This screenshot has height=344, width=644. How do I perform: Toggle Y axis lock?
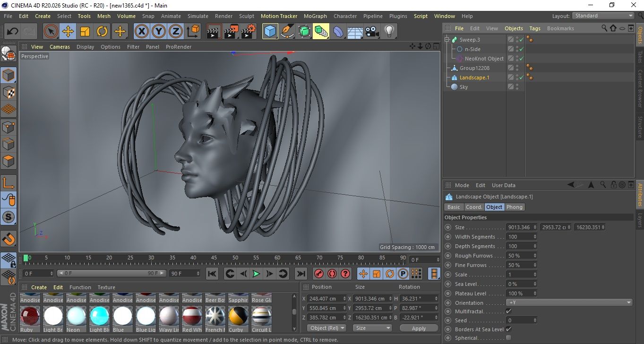[159, 32]
